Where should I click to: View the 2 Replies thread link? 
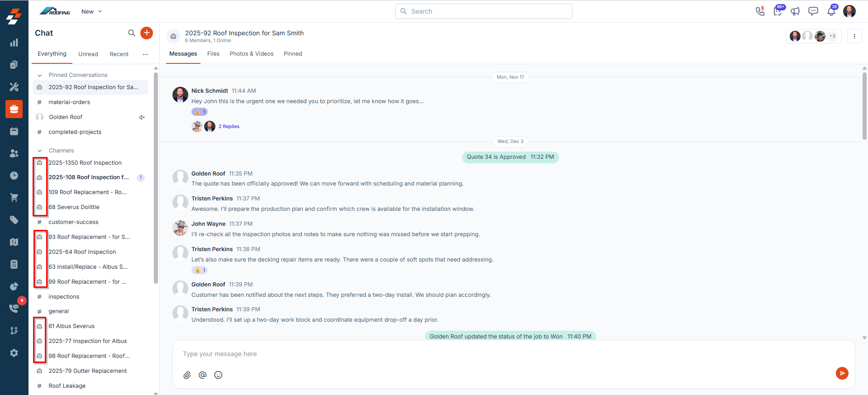click(229, 127)
